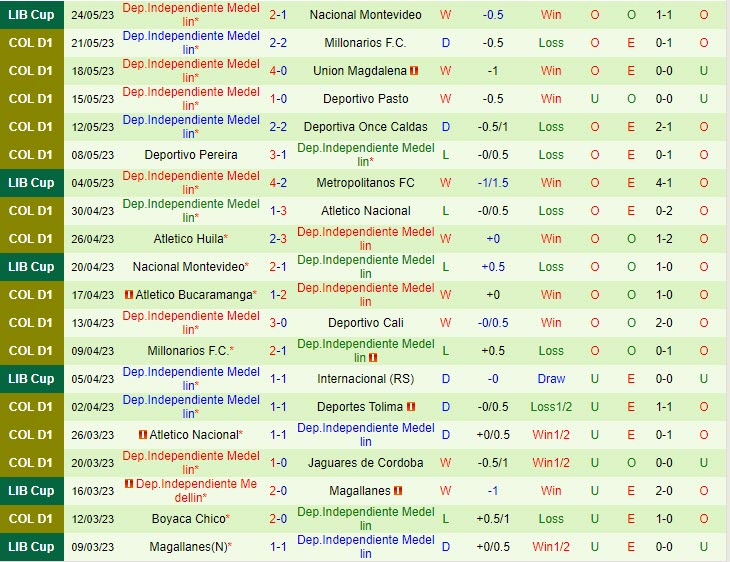The width and height of the screenshot is (730, 562).
Task: Open the COL D1 label for 12/03/23
Action: coord(31,519)
